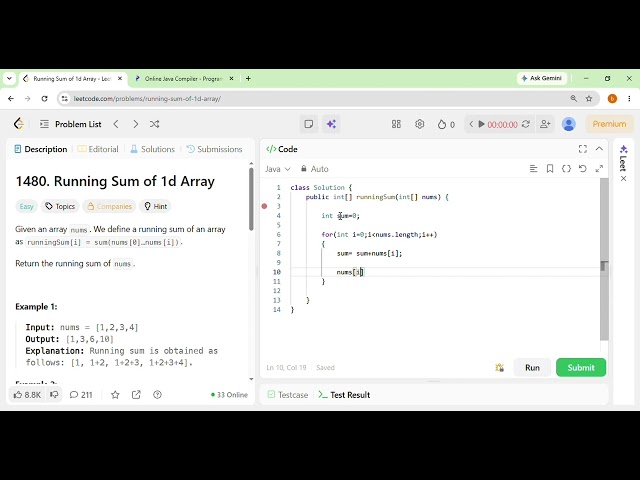Switch to the Solutions tab

coord(152,149)
